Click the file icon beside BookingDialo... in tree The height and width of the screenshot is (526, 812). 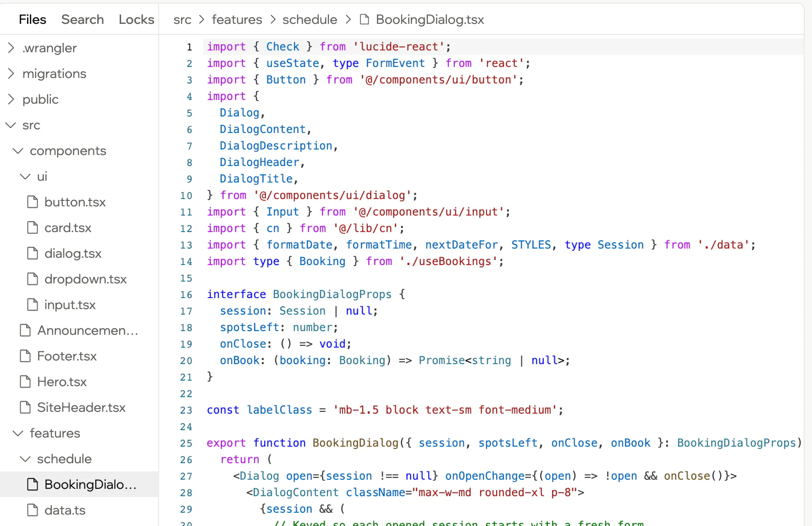pyautogui.click(x=33, y=484)
